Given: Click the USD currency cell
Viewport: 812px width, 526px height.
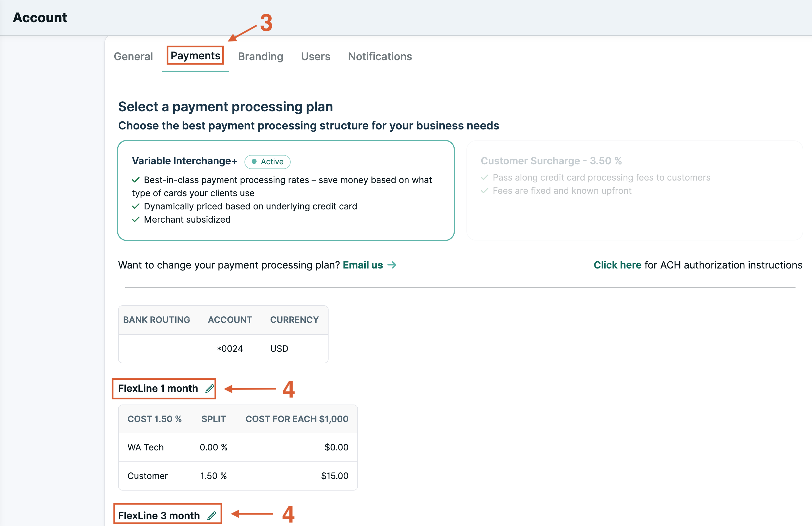Looking at the screenshot, I should click(x=279, y=348).
